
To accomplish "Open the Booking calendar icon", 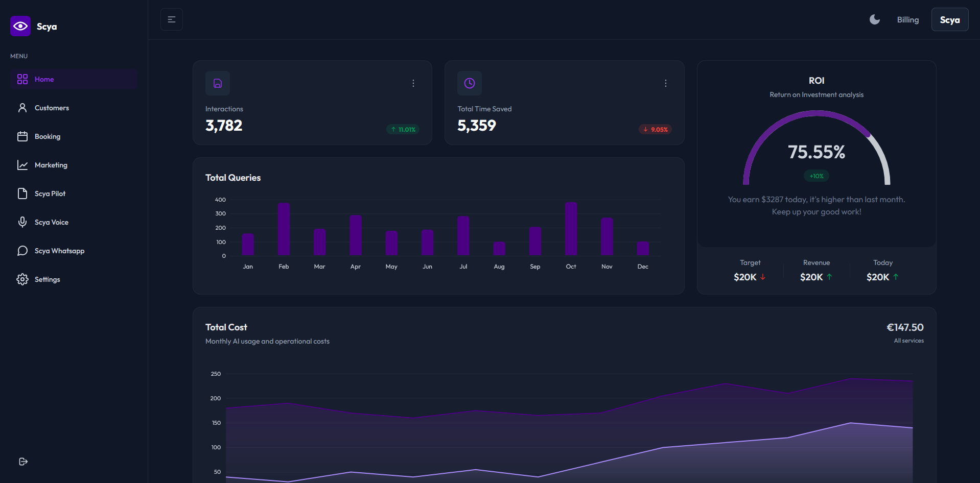I will click(x=22, y=136).
